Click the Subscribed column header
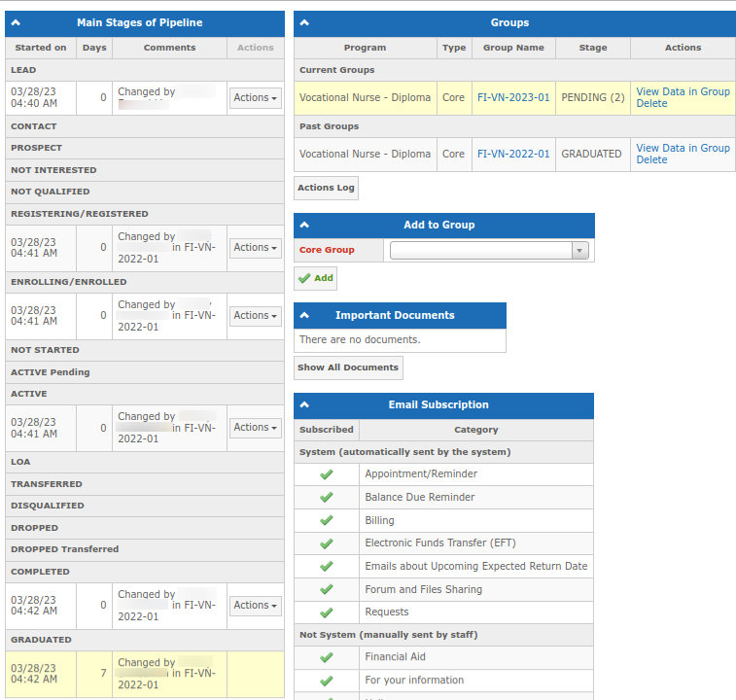The height and width of the screenshot is (700, 736). point(327,430)
